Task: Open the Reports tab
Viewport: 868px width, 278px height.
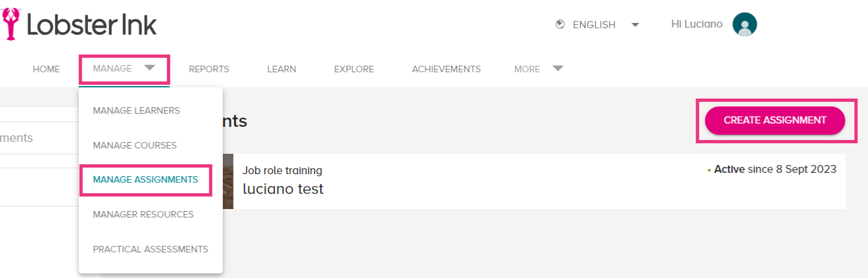Action: click(208, 69)
